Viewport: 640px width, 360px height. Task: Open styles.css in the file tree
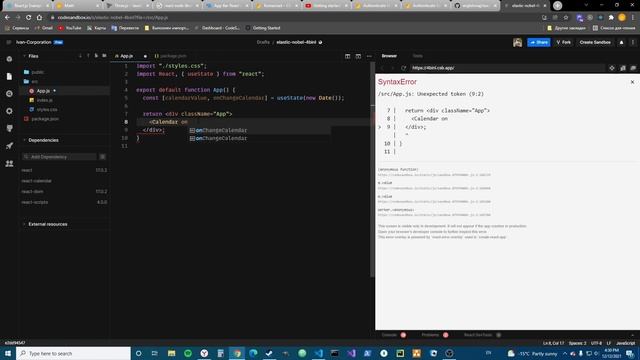(x=47, y=109)
